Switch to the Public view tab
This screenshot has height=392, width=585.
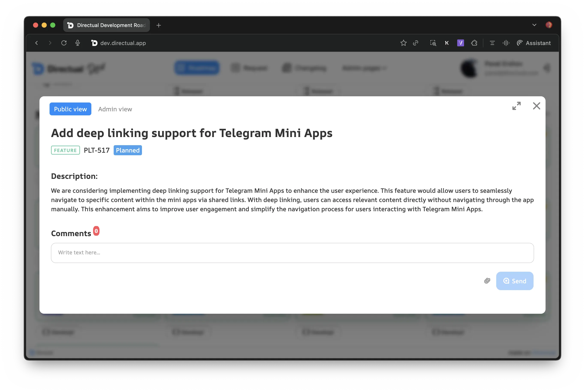point(70,109)
